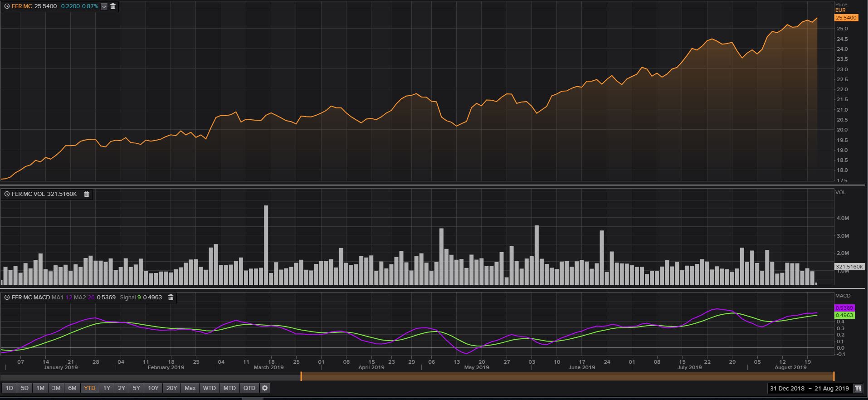Screen dimensions: 868x400
Task: Click the MACD MA1 period value 12
Action: (69, 298)
